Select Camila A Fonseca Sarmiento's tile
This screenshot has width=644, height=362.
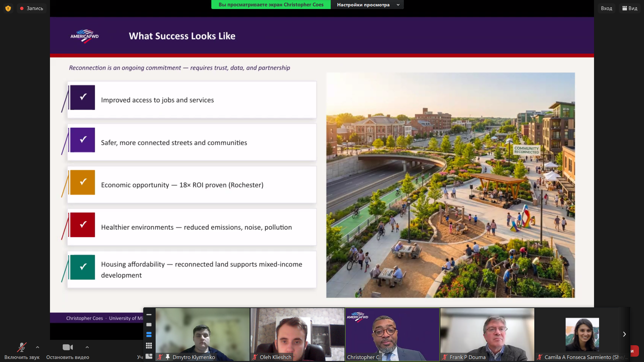(582, 334)
